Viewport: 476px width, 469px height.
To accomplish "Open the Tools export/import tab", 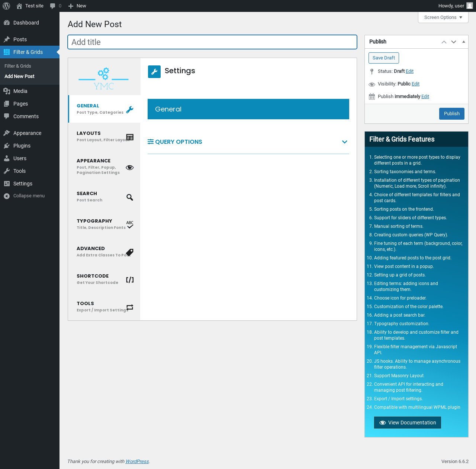I will pos(104,307).
